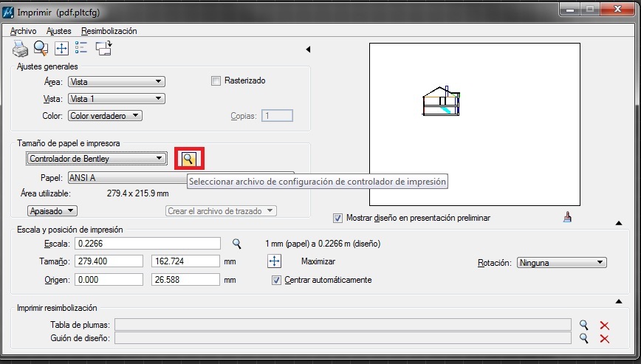
Task: Toggle Mostrar diseño en presentación preliminar
Action: pos(337,218)
